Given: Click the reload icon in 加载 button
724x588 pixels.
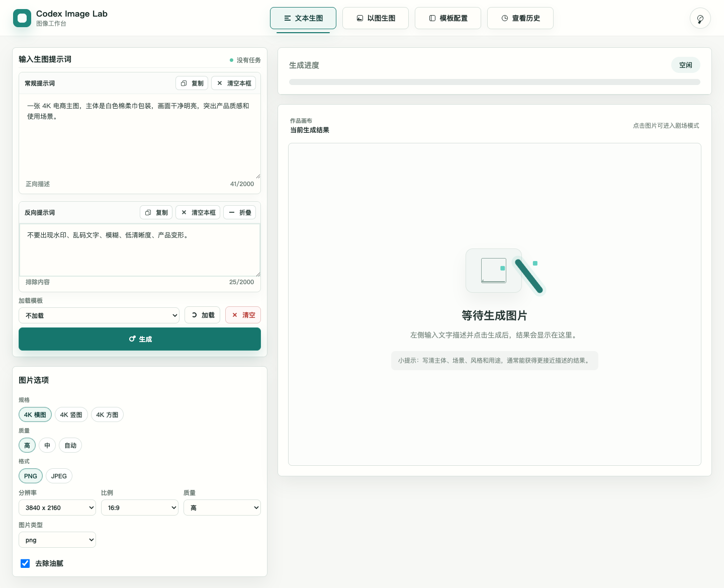Looking at the screenshot, I should (194, 315).
